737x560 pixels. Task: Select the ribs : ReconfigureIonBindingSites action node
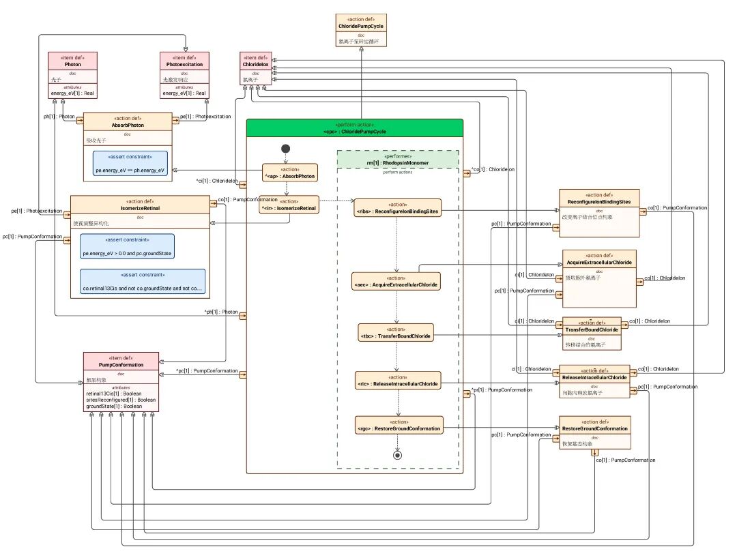pyautogui.click(x=398, y=208)
